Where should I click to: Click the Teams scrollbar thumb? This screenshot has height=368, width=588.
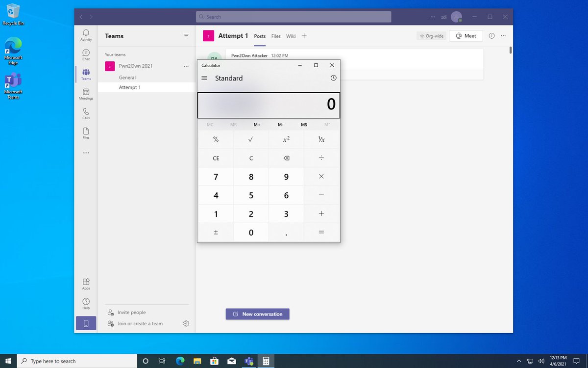tap(510, 50)
